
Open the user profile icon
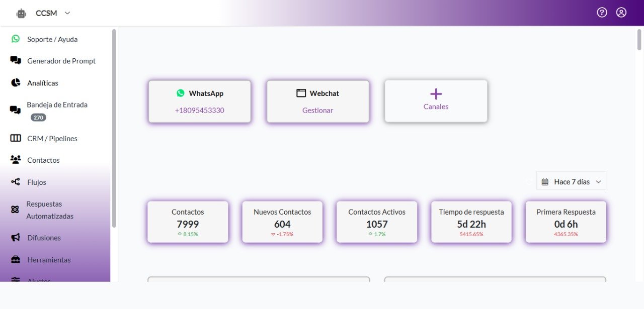pos(621,13)
